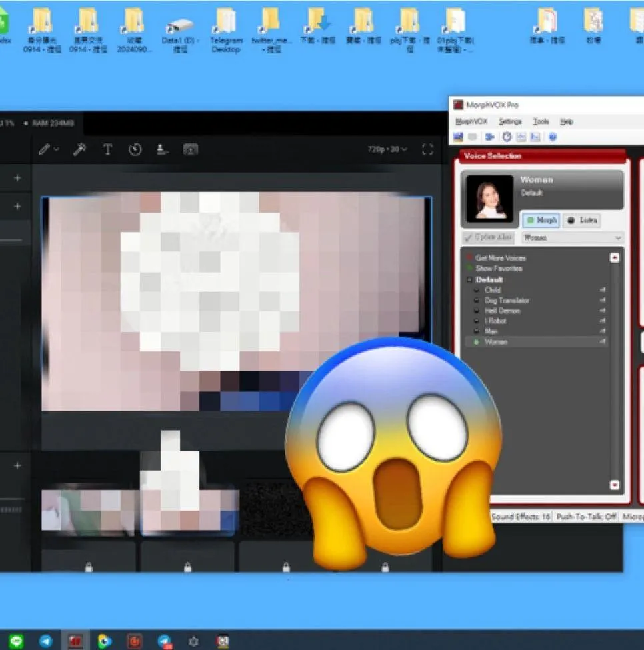The image size is (644, 650).
Task: Select the stamp tool in the editor toolbar
Action: 162,149
